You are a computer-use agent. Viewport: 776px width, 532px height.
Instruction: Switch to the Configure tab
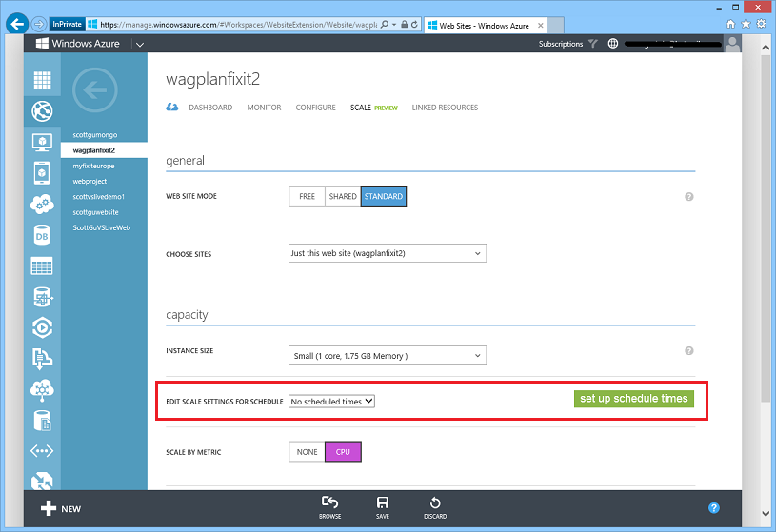(316, 108)
